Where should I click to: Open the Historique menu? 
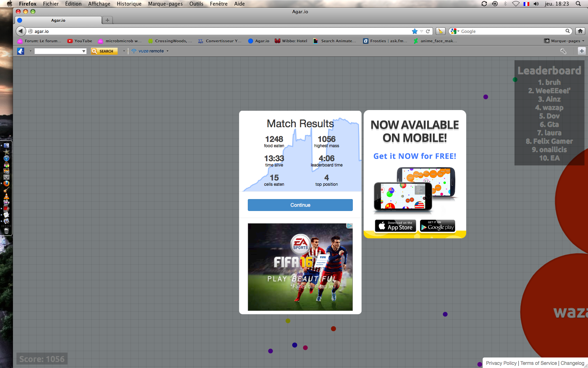129,4
